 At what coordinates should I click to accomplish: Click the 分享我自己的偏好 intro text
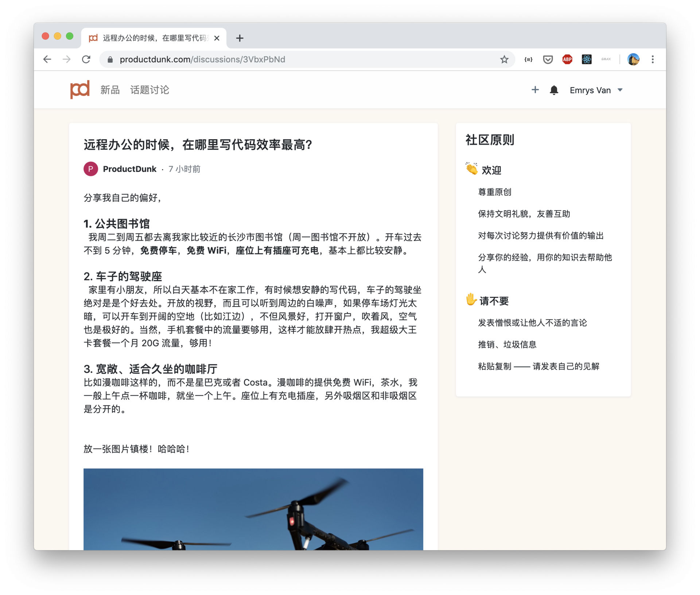122,197
